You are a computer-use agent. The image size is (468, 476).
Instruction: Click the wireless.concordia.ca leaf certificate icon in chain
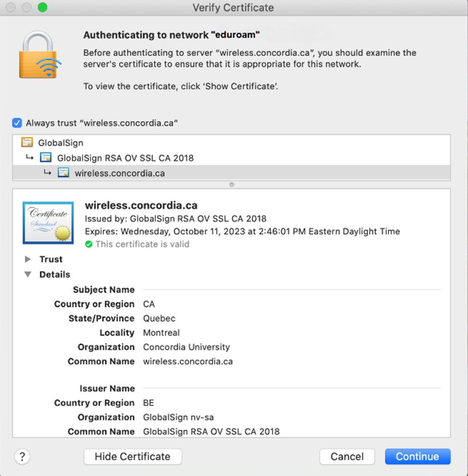tap(64, 173)
